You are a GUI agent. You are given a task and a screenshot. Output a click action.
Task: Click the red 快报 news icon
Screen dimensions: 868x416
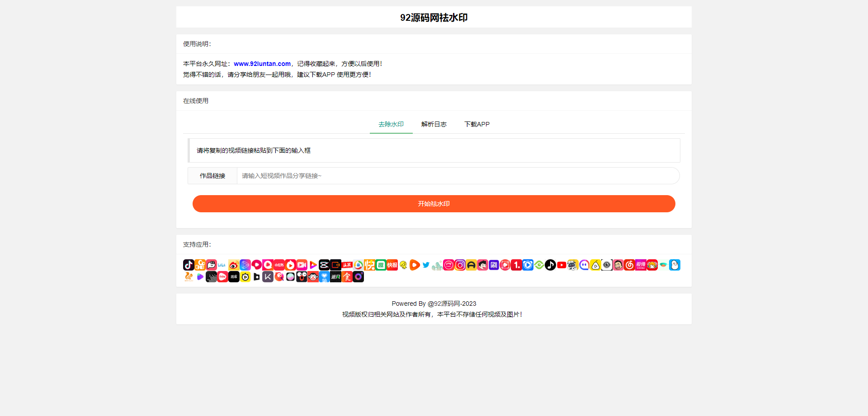(x=392, y=265)
